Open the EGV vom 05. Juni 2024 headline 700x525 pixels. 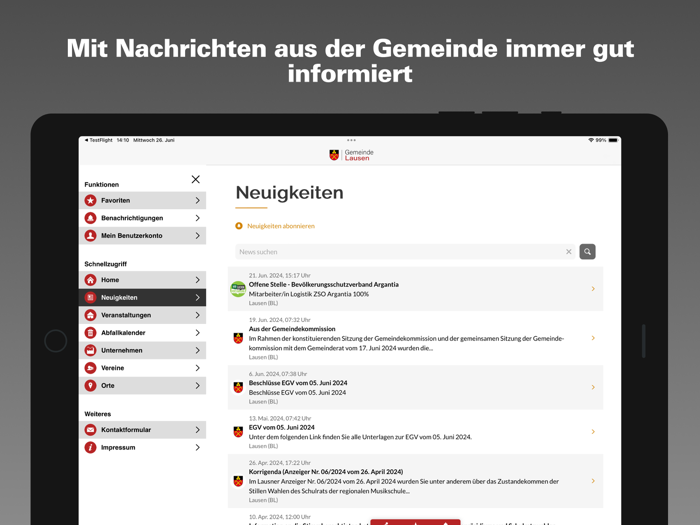tap(281, 427)
